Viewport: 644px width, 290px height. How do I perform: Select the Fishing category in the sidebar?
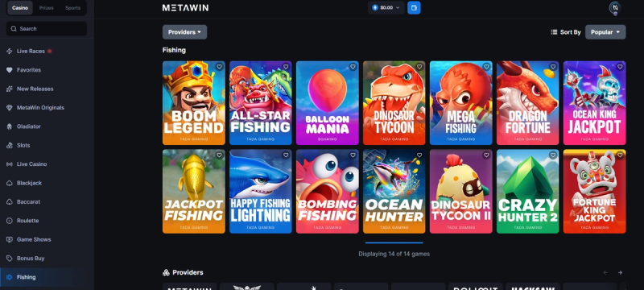(x=47, y=277)
